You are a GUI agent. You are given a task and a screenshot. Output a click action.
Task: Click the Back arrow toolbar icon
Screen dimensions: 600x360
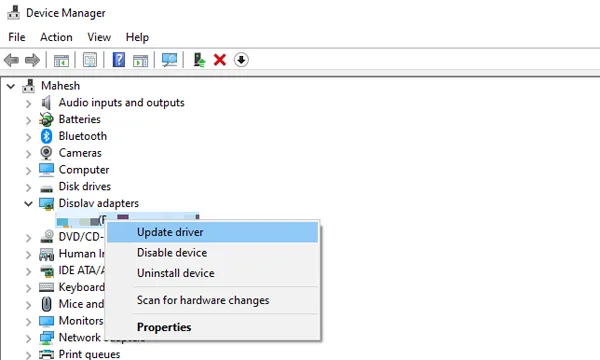coord(11,60)
